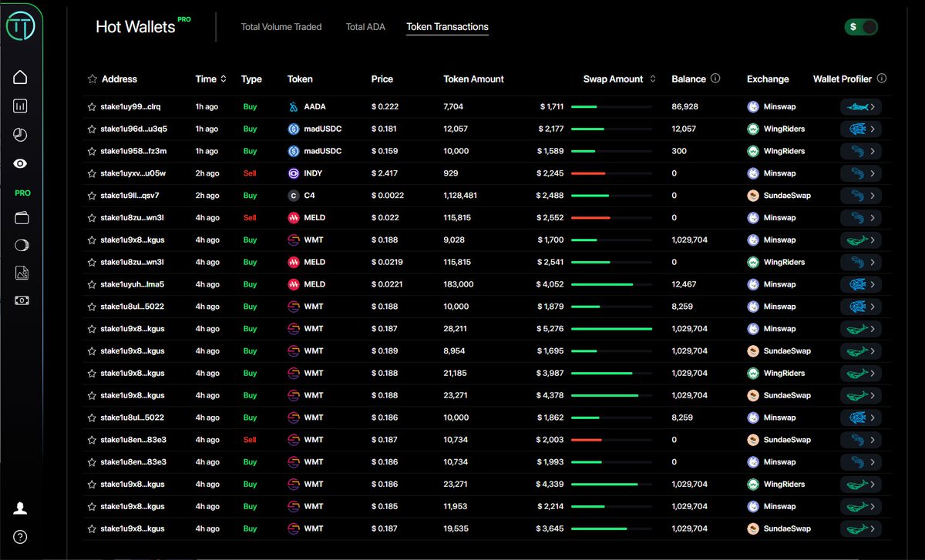
Task: Click the token amount 1,128,481
Action: coord(461,196)
